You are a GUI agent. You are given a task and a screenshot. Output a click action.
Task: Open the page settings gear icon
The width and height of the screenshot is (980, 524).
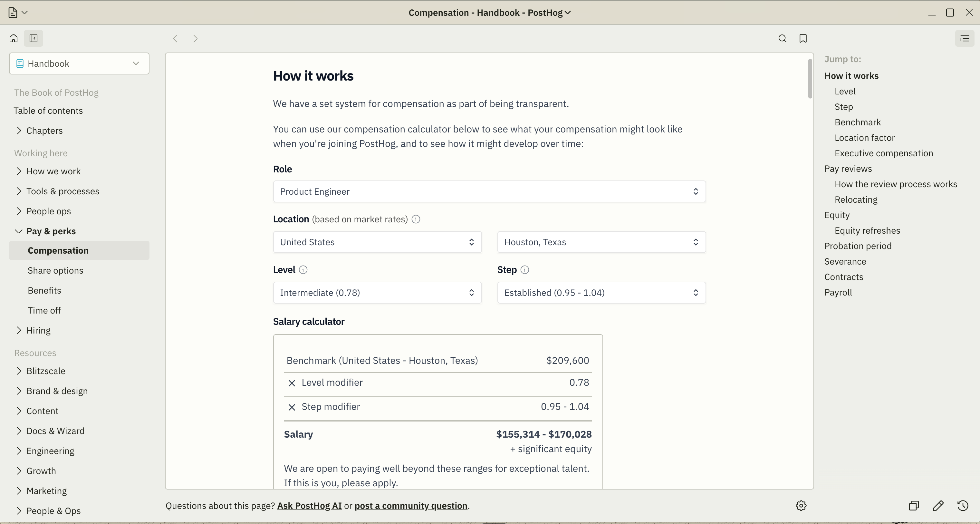[x=801, y=505]
